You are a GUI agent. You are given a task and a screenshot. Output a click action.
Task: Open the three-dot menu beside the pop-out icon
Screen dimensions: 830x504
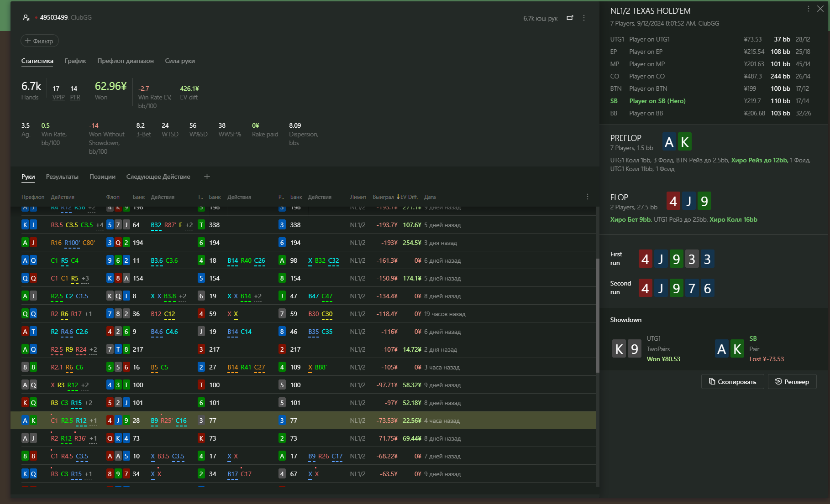[584, 18]
